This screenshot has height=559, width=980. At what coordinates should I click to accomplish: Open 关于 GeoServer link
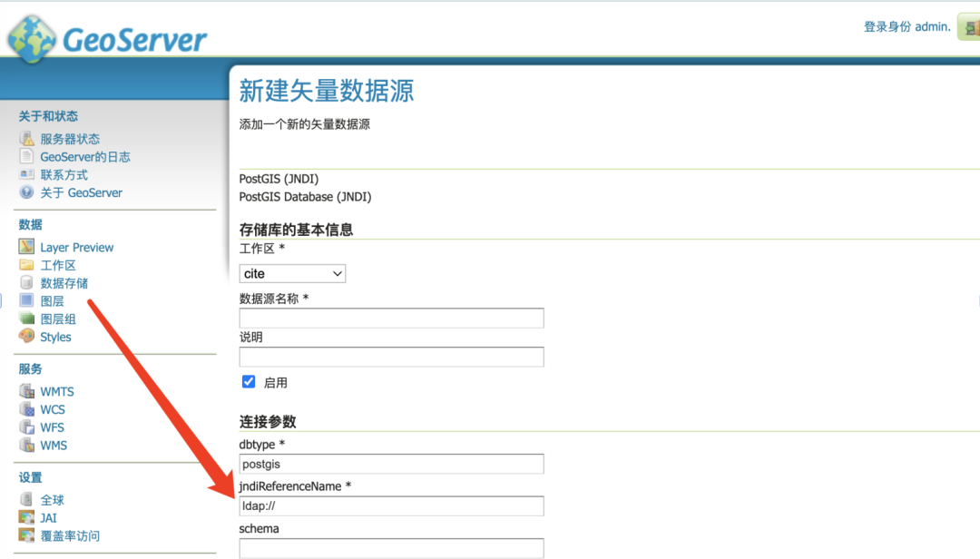click(x=82, y=192)
